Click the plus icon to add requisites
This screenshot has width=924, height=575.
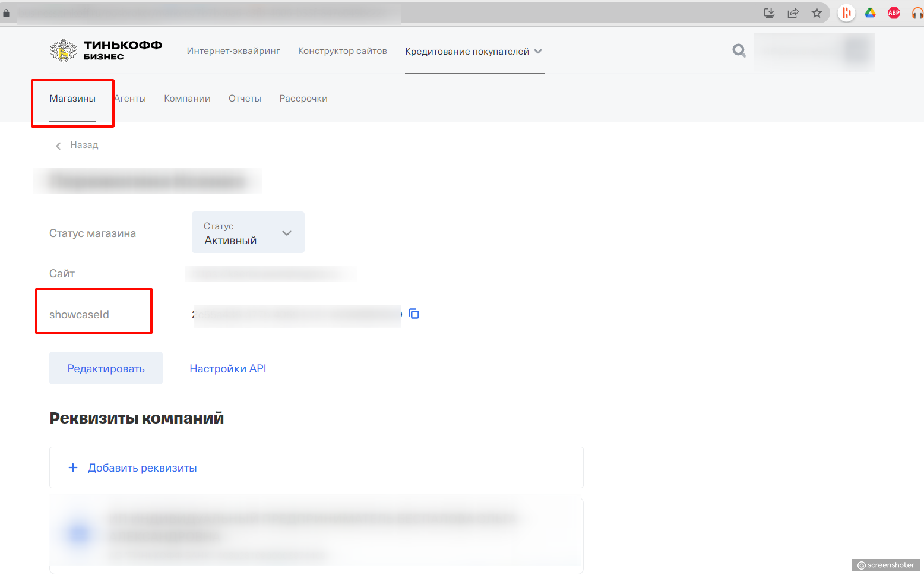[73, 467]
